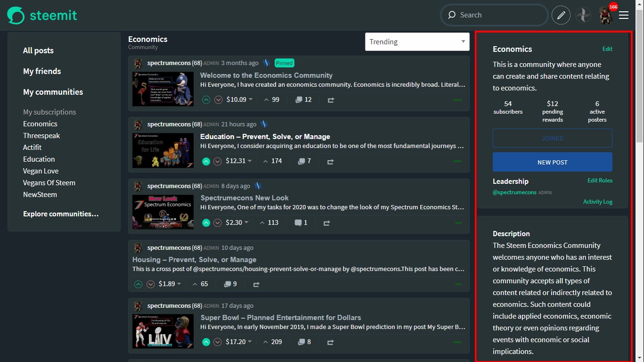Open My communities
The image size is (644, 362).
pyautogui.click(x=53, y=92)
